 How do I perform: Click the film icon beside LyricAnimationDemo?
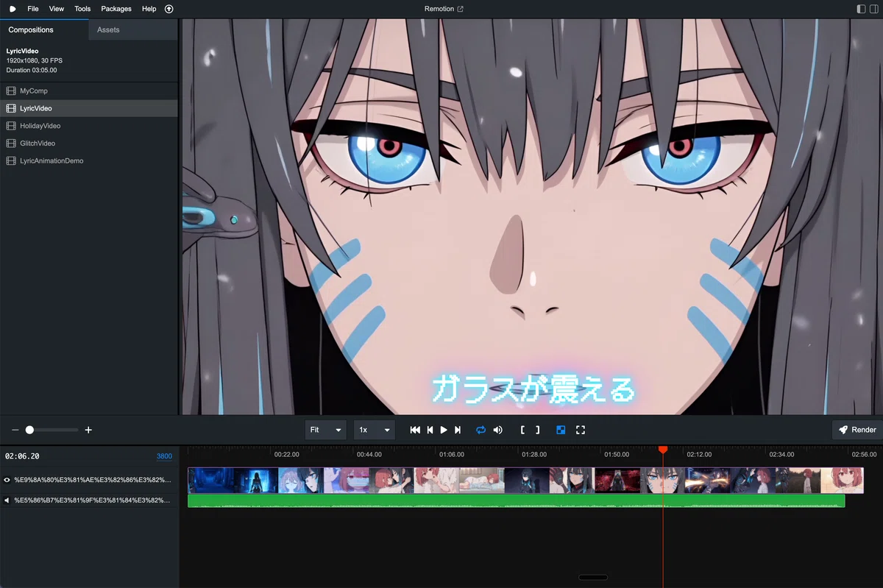click(x=11, y=160)
